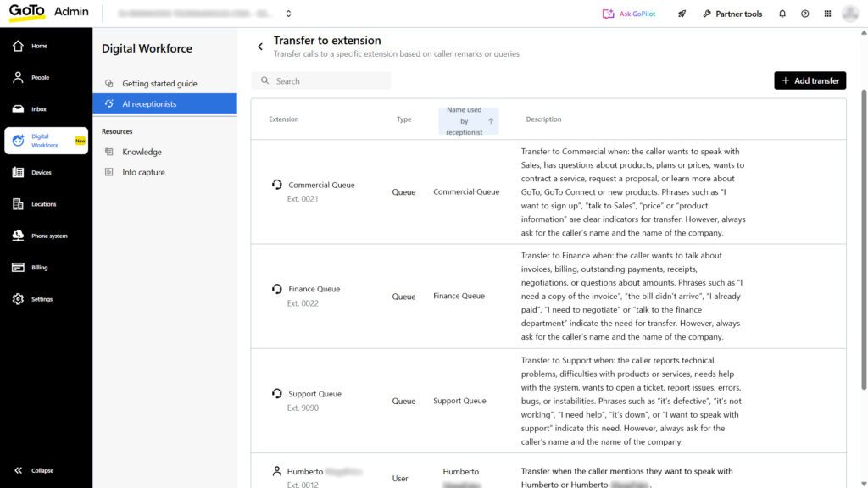Screen dimensions: 868x488
Task: Click the Add transfer button
Action: pos(810,80)
